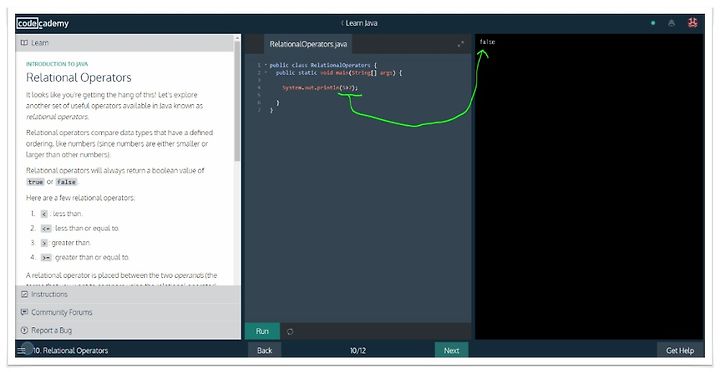
Task: Click the 'false' output in terminal
Action: [487, 42]
